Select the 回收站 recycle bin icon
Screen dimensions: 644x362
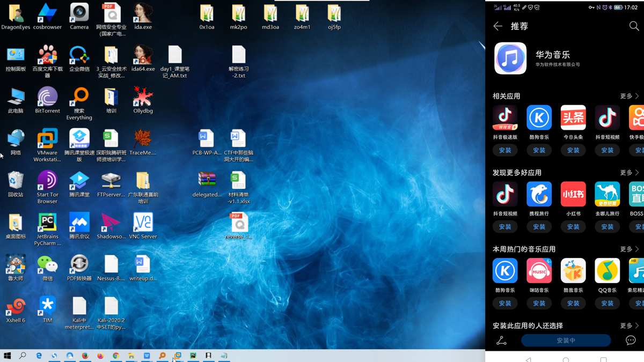(x=16, y=184)
